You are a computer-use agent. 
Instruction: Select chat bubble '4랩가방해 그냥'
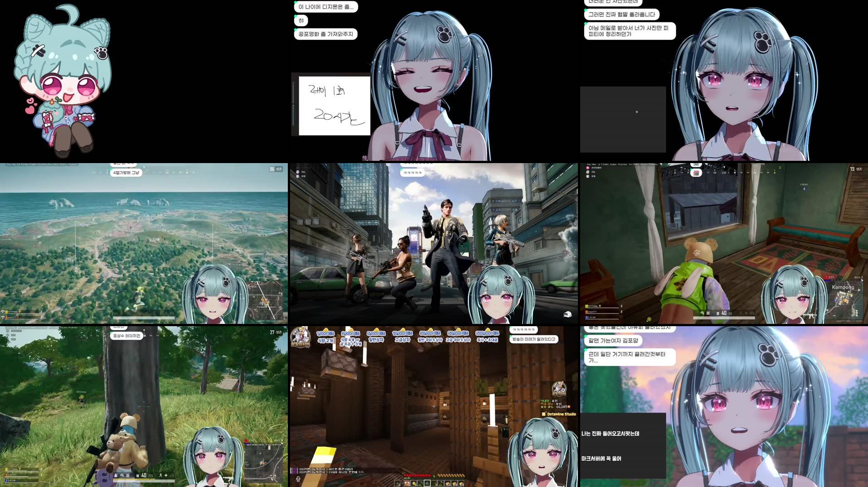point(126,173)
